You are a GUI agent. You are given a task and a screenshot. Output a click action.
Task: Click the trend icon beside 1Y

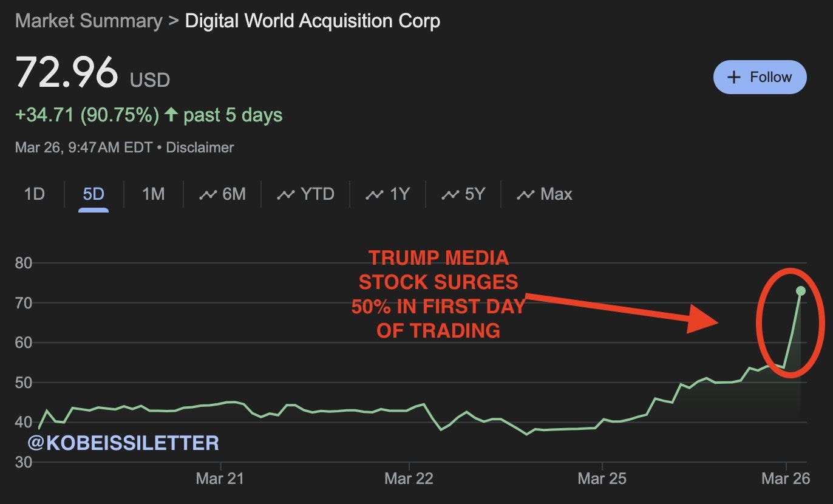(375, 195)
